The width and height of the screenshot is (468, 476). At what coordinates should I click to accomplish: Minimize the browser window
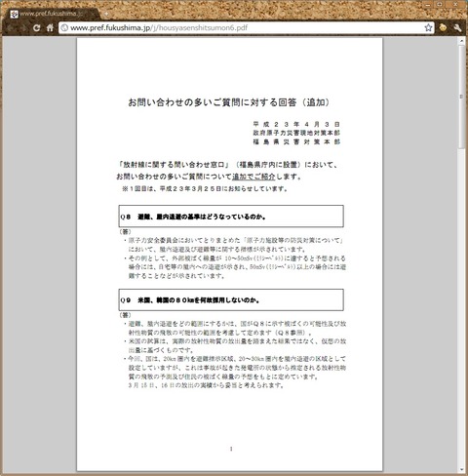pos(428,5)
